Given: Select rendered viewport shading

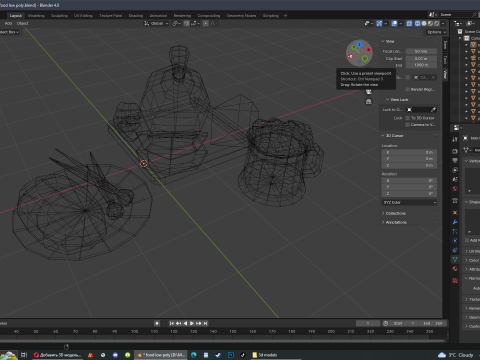Looking at the screenshot, I should coord(437,23).
